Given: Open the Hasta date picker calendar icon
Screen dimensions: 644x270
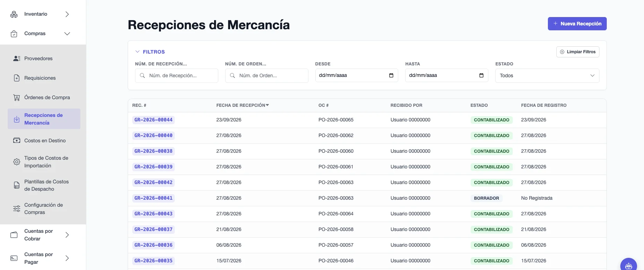Looking at the screenshot, I should click(481, 76).
